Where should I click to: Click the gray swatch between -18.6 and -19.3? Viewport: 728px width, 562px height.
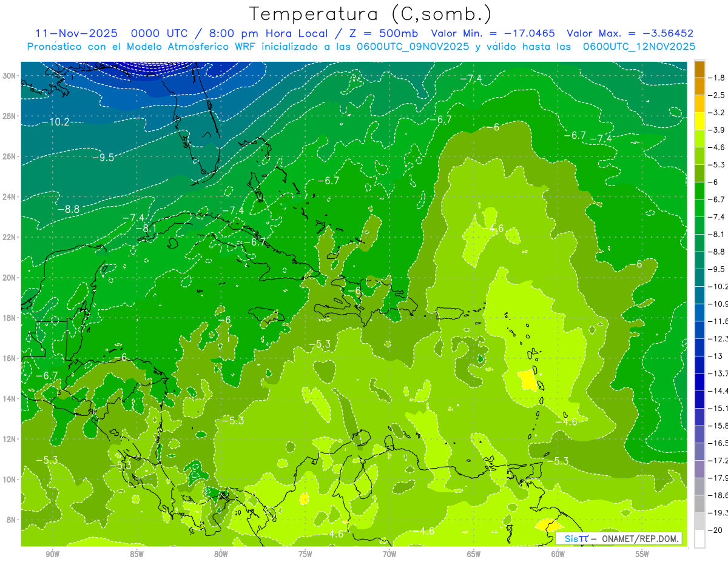coord(699,504)
